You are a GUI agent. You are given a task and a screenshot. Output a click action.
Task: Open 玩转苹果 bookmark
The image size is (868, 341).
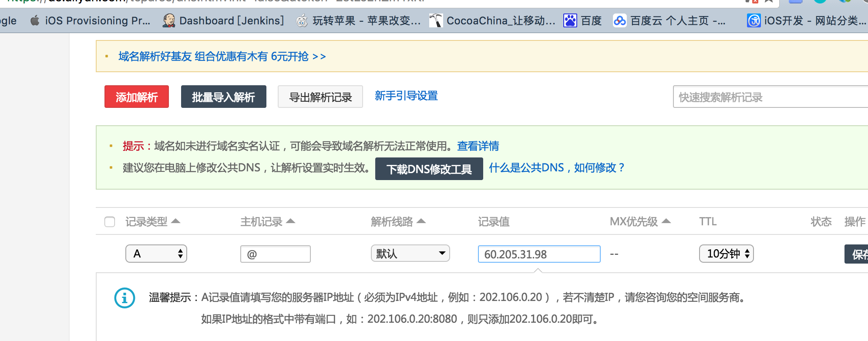[x=358, y=20]
